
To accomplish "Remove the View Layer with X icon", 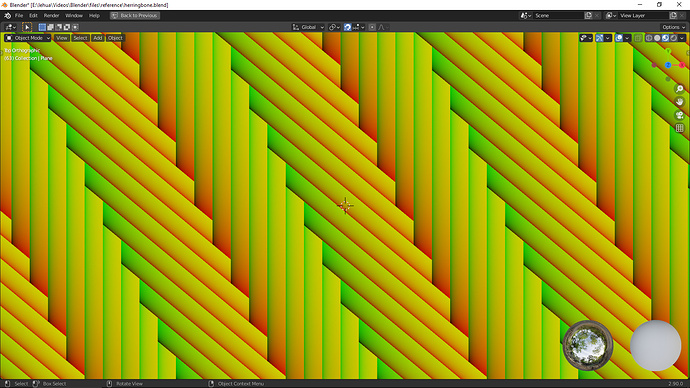I will pyautogui.click(x=682, y=15).
